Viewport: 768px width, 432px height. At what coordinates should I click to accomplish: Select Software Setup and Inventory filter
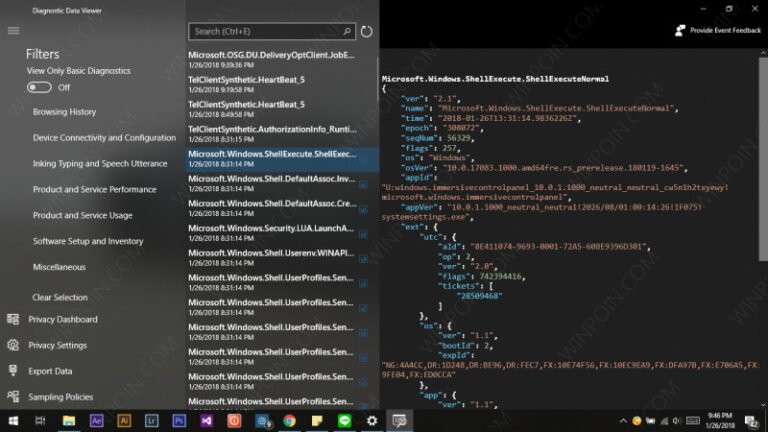click(x=88, y=242)
